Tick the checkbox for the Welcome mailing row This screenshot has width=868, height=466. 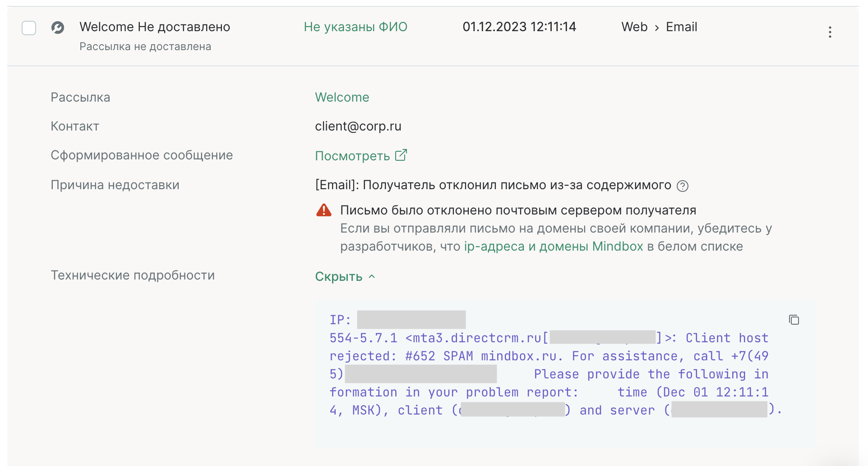tap(29, 28)
